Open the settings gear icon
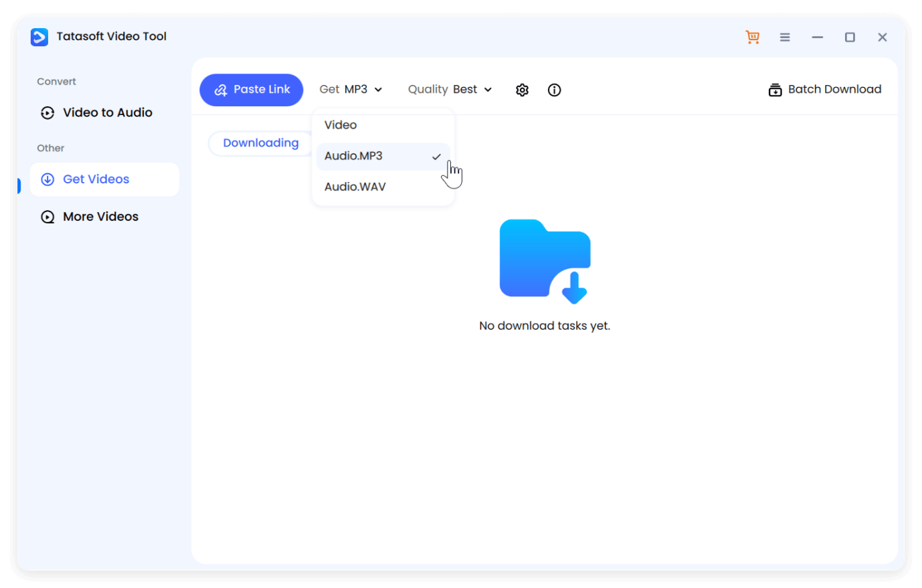This screenshot has width=922, height=588. point(522,89)
